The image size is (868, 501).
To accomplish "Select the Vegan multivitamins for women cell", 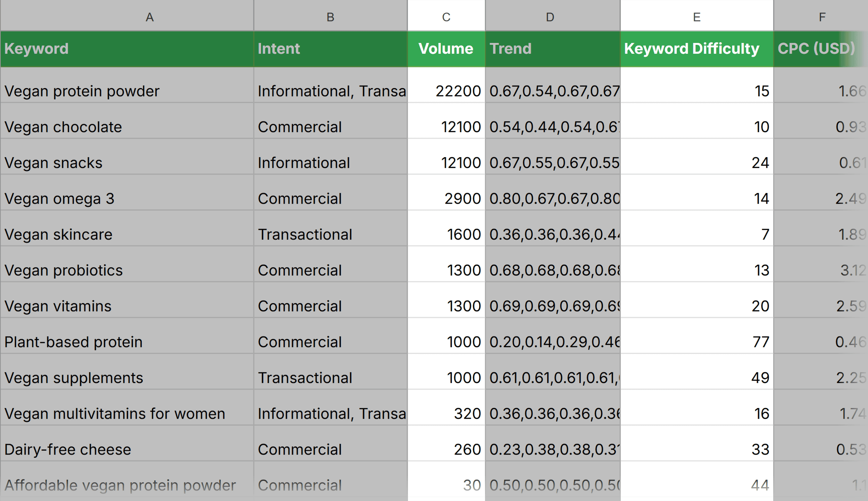I will pyautogui.click(x=127, y=407).
